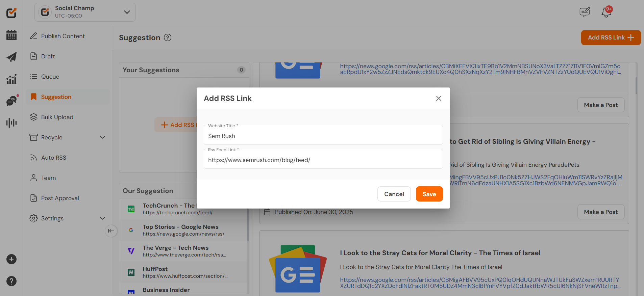Click Make a Post for sibling article
The height and width of the screenshot is (296, 644).
pos(601,212)
